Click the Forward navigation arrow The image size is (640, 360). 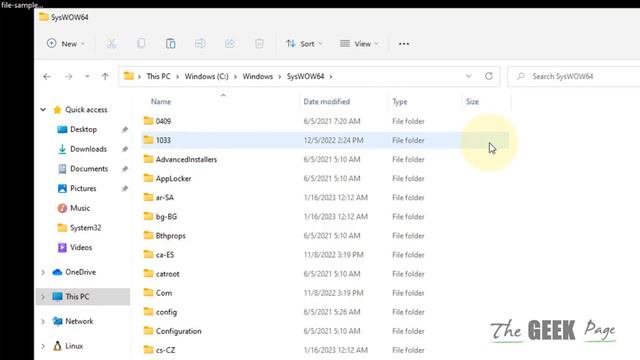pos(68,76)
